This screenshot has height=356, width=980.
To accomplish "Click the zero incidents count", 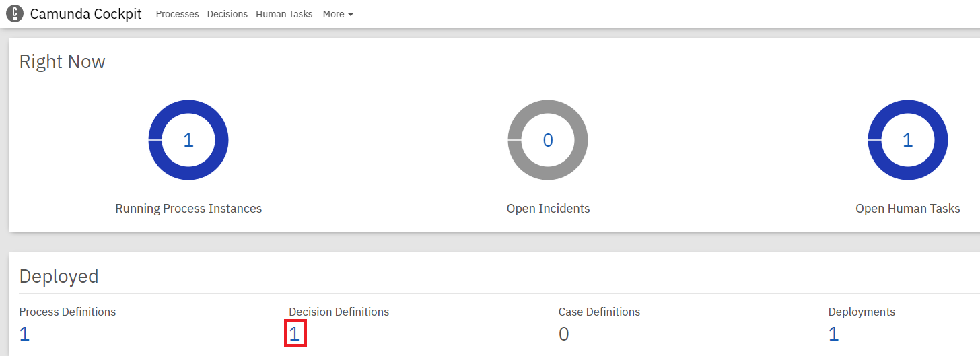I will tap(548, 140).
